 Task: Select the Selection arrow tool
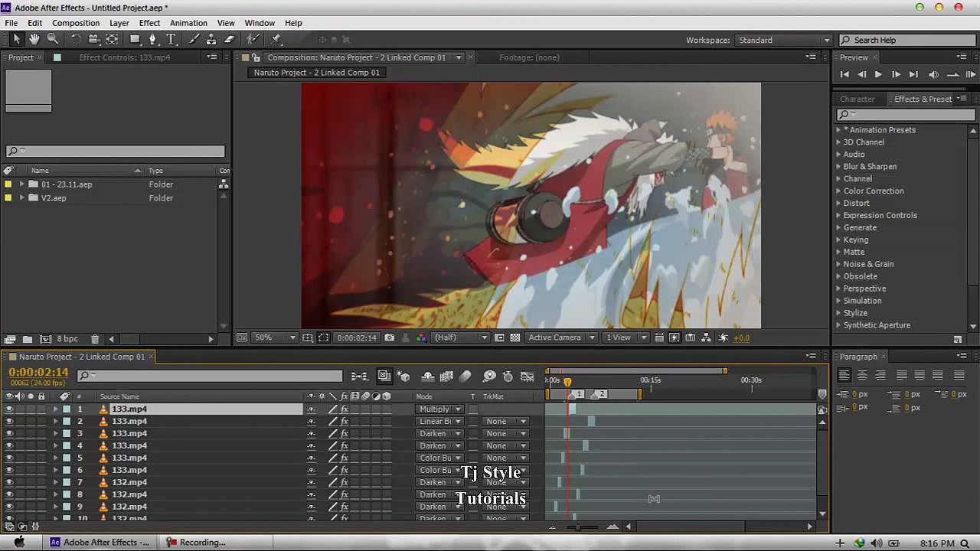[x=17, y=39]
